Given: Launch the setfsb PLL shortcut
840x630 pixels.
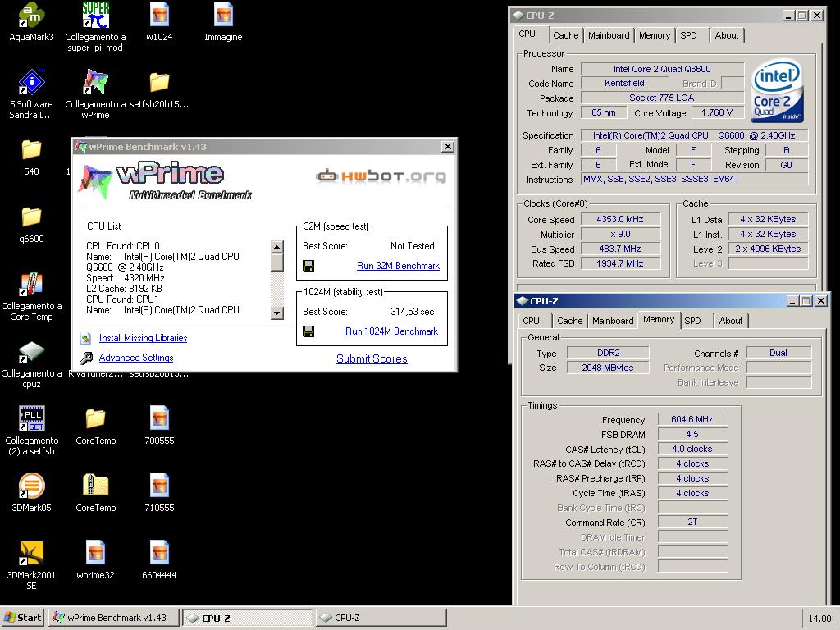Looking at the screenshot, I should (x=32, y=419).
